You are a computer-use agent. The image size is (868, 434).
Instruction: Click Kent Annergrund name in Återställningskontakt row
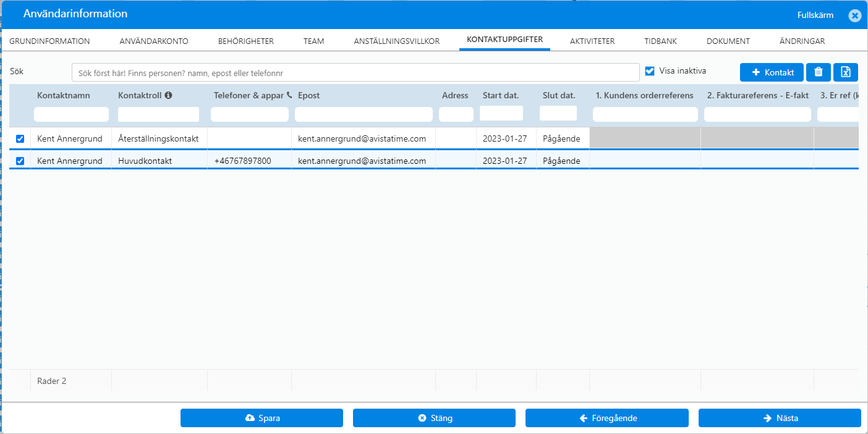[70, 138]
